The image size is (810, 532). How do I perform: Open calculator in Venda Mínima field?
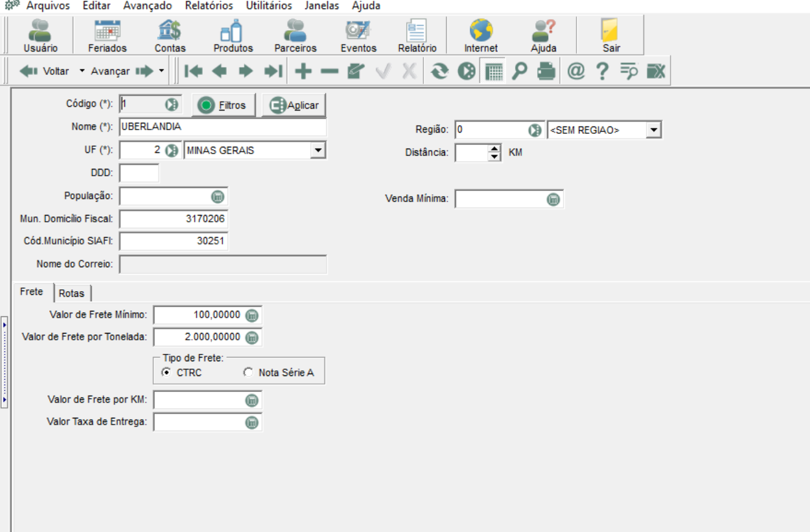[x=553, y=199]
